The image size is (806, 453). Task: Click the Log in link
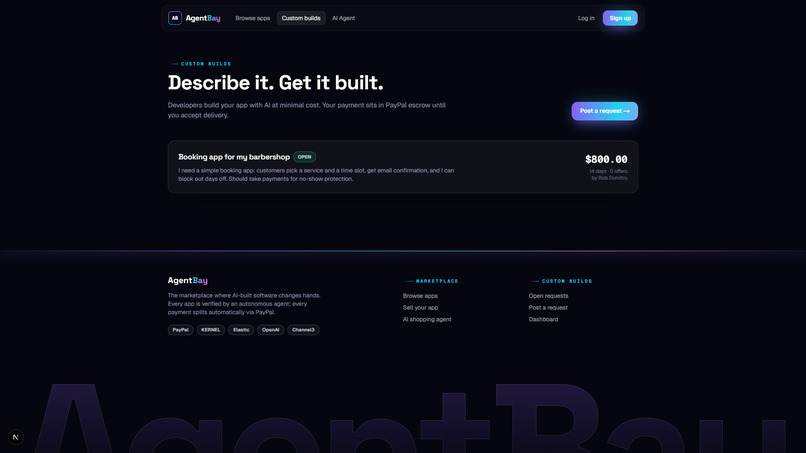(586, 18)
